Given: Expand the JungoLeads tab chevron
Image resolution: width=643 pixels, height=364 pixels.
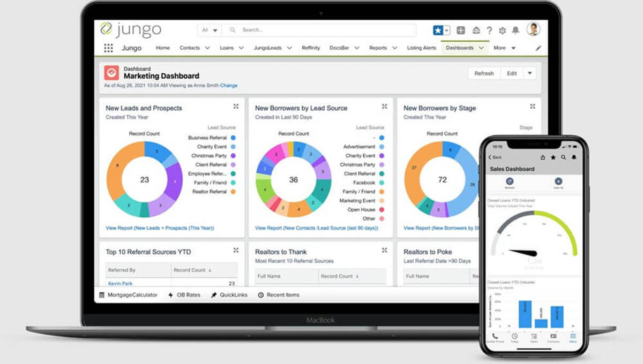Looking at the screenshot, I should [x=289, y=48].
